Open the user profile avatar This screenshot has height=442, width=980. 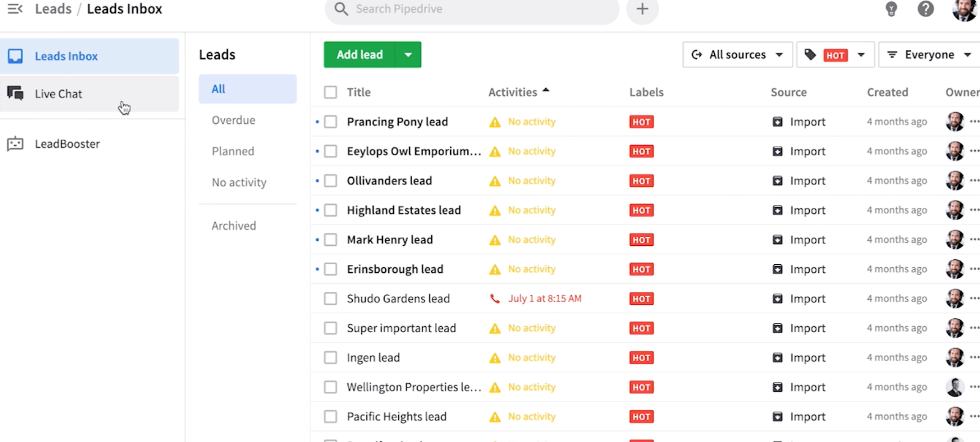pyautogui.click(x=964, y=9)
